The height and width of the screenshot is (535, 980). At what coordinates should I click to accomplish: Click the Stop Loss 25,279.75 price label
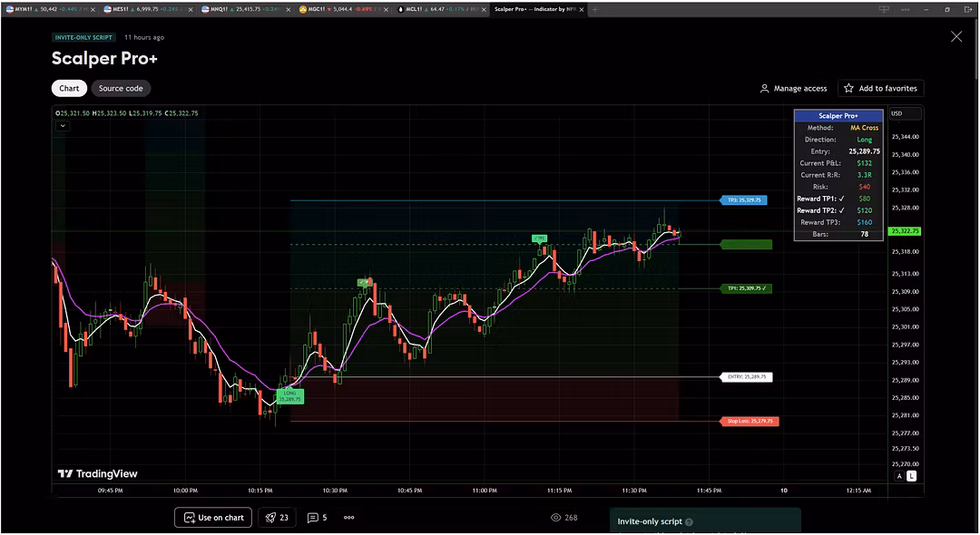(749, 421)
